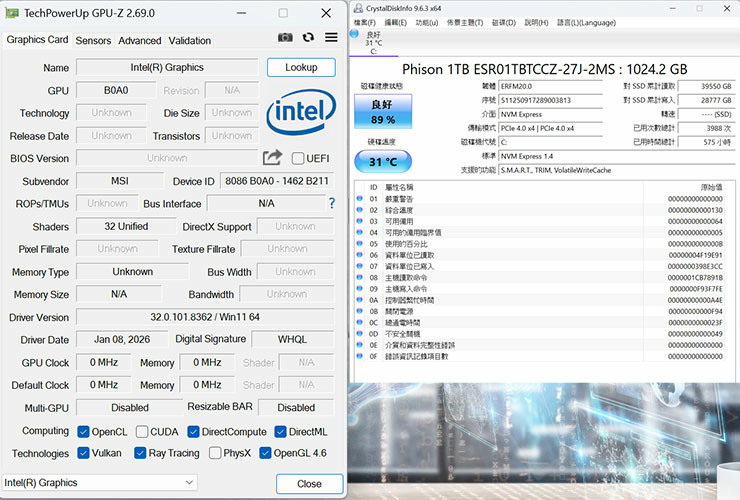Toggle the PhysX checkbox
740x500 pixels.
click(215, 453)
